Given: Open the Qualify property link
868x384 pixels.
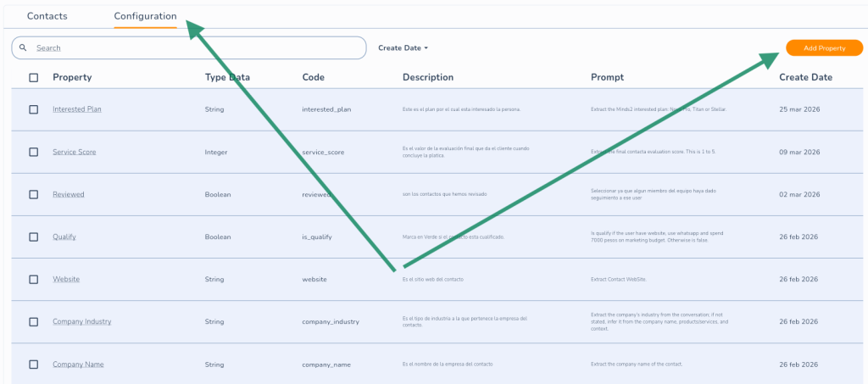Looking at the screenshot, I should 64,237.
